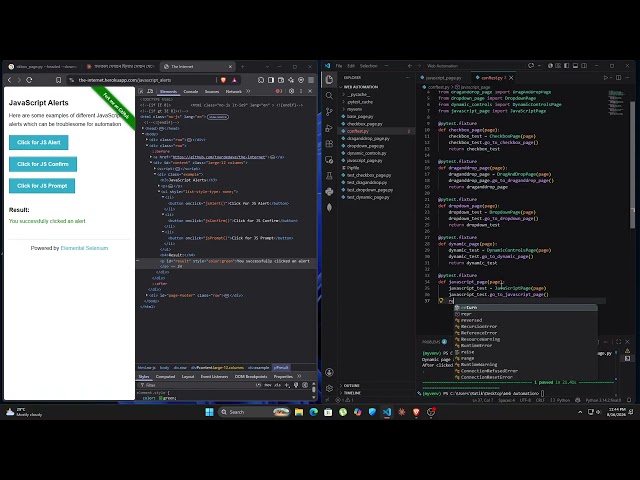Open the Source Control view in VS Code
The width and height of the screenshot is (640, 480).
coord(329,112)
